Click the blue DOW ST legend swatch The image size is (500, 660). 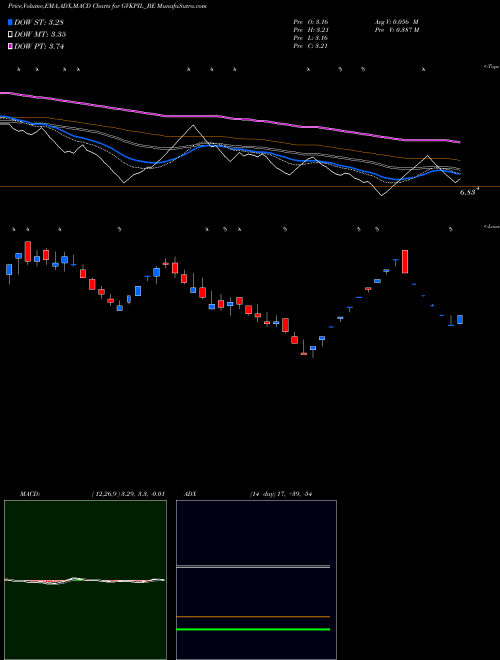pyautogui.click(x=10, y=22)
